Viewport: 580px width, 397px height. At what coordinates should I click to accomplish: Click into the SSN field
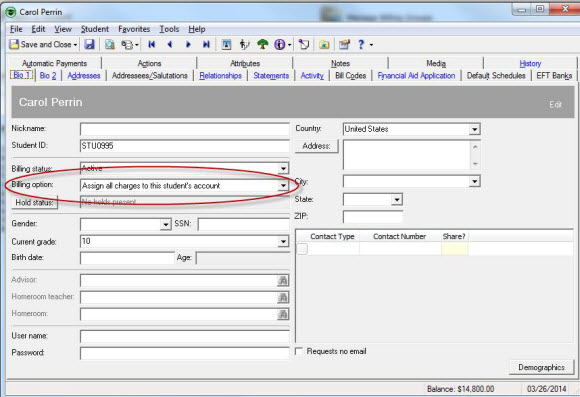tap(243, 224)
